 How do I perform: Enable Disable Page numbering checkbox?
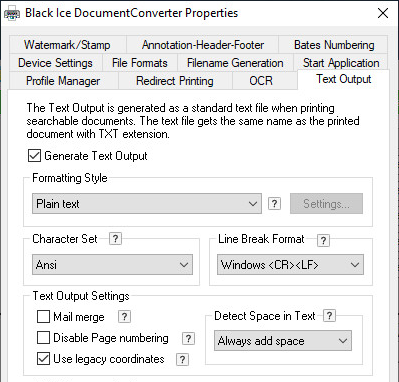(43, 338)
